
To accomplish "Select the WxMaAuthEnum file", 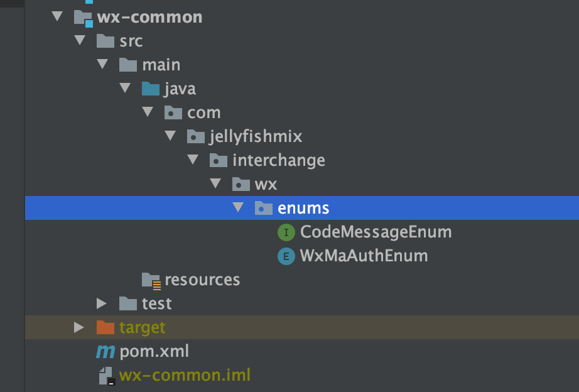I will [364, 256].
